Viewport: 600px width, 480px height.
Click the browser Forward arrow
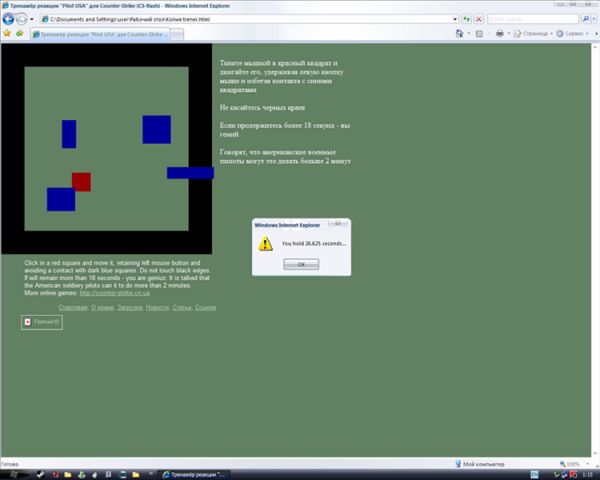pos(22,19)
